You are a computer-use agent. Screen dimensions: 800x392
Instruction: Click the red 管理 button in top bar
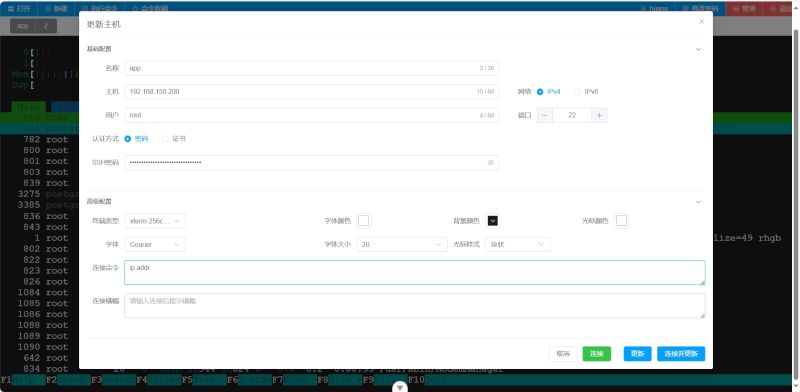744,9
